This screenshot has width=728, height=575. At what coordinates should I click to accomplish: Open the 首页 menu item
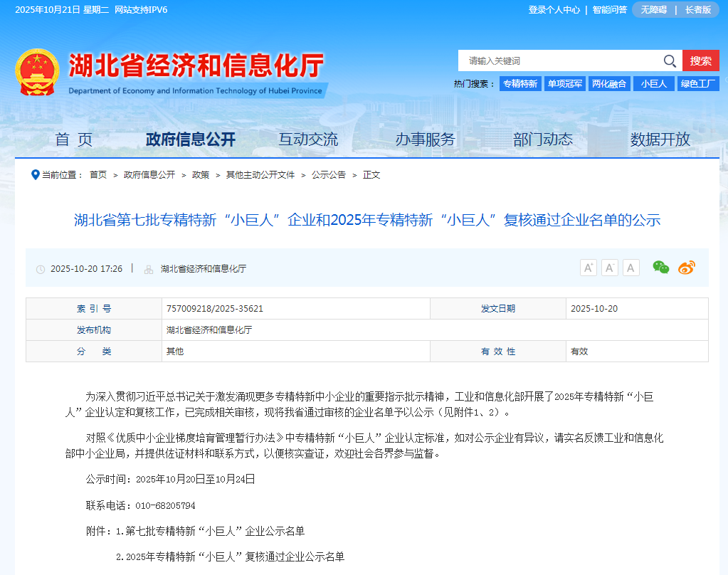pyautogui.click(x=73, y=139)
